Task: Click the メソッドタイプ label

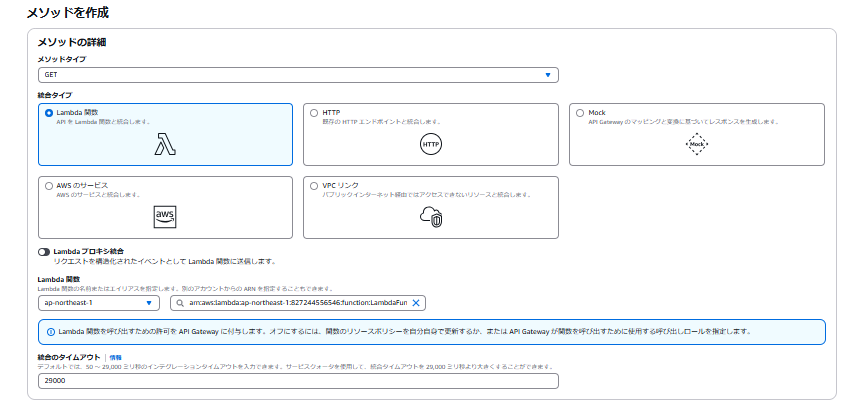Action: pos(61,59)
